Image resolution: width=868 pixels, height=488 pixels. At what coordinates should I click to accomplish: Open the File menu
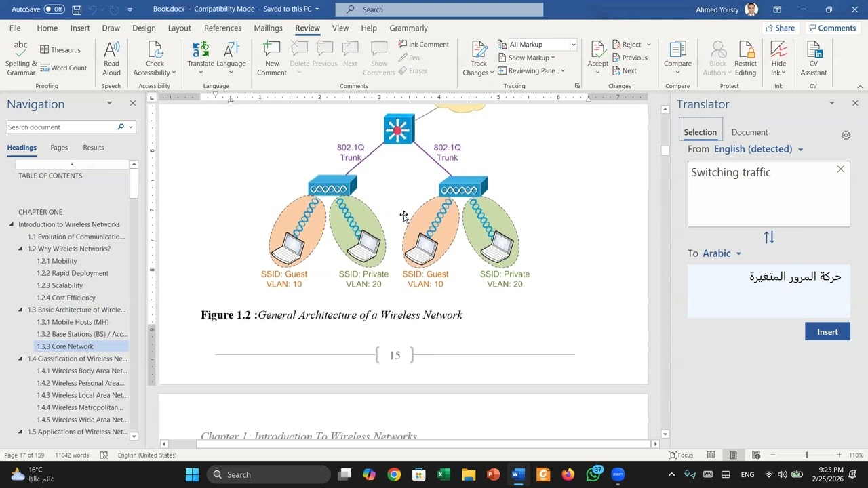click(x=15, y=28)
